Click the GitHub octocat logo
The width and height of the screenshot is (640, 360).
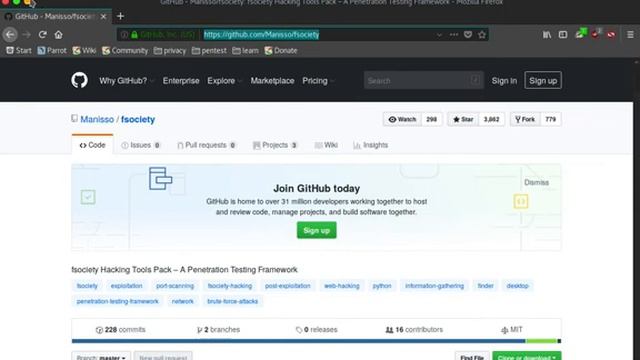tap(79, 80)
